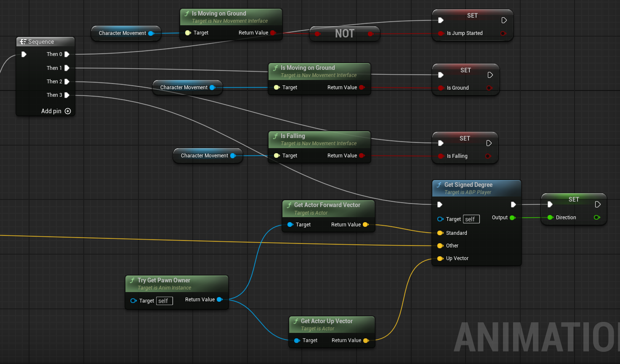Click Get Signed Degree output execution pin
This screenshot has height=364, width=620.
514,205
